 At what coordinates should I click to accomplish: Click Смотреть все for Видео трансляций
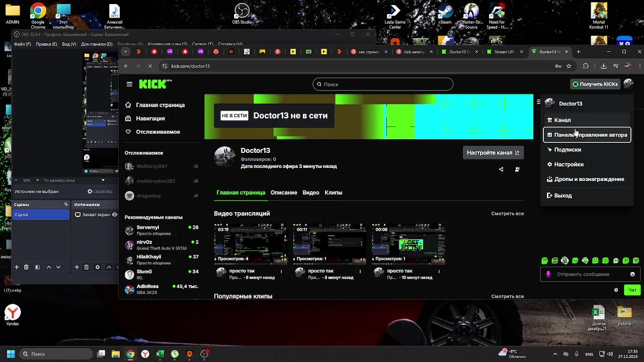[508, 214]
